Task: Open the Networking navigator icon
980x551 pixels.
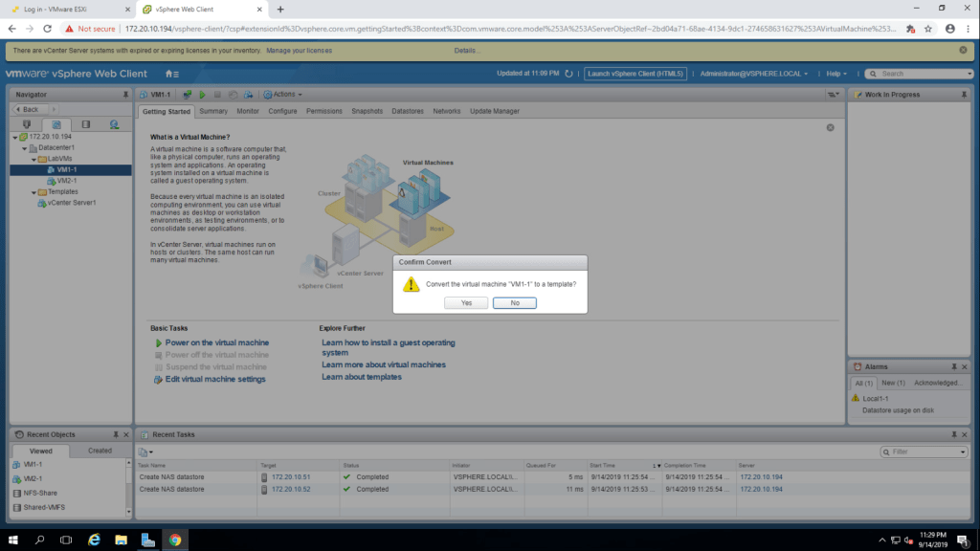Action: click(114, 124)
